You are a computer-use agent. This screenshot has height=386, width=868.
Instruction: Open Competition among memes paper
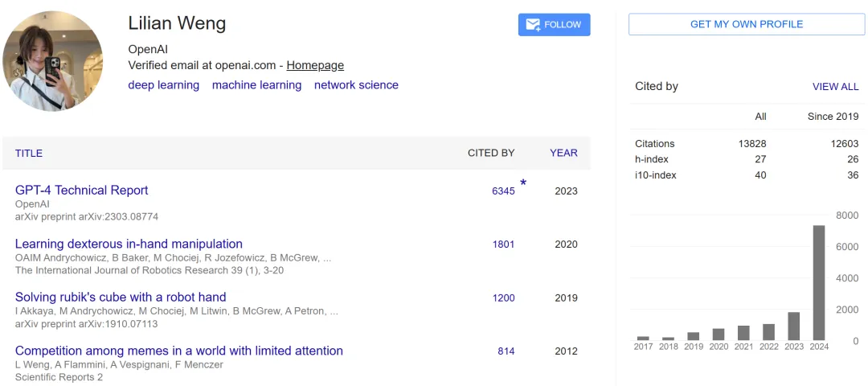[x=178, y=351]
